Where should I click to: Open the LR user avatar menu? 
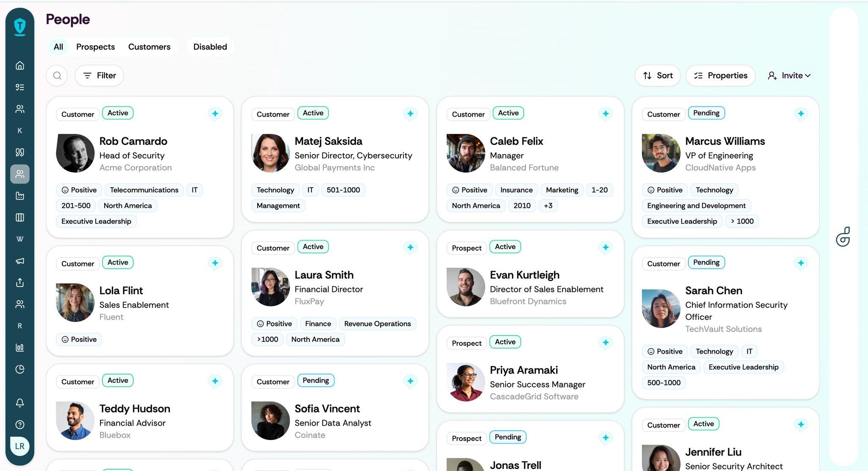point(20,446)
